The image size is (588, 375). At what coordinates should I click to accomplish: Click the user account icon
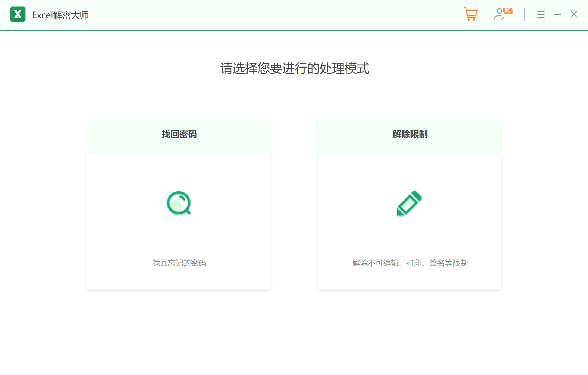(x=499, y=15)
